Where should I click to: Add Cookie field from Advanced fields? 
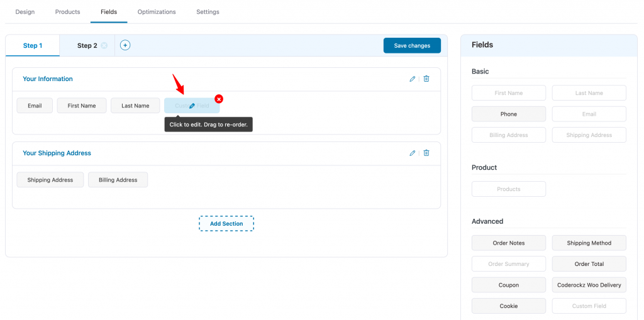click(x=508, y=306)
